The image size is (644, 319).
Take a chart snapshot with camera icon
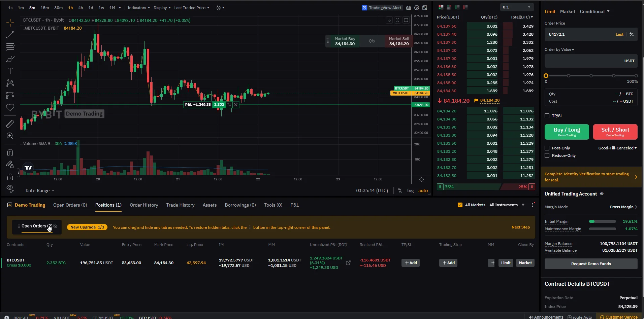409,8
